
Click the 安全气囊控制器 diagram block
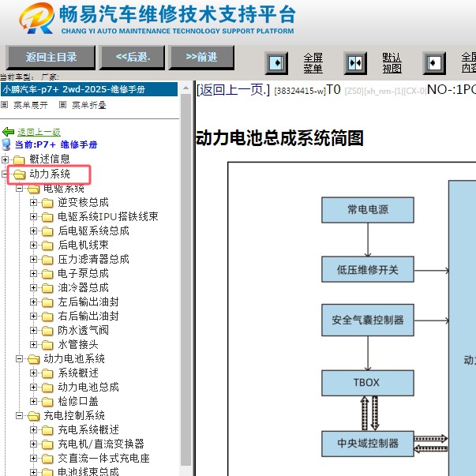(368, 320)
